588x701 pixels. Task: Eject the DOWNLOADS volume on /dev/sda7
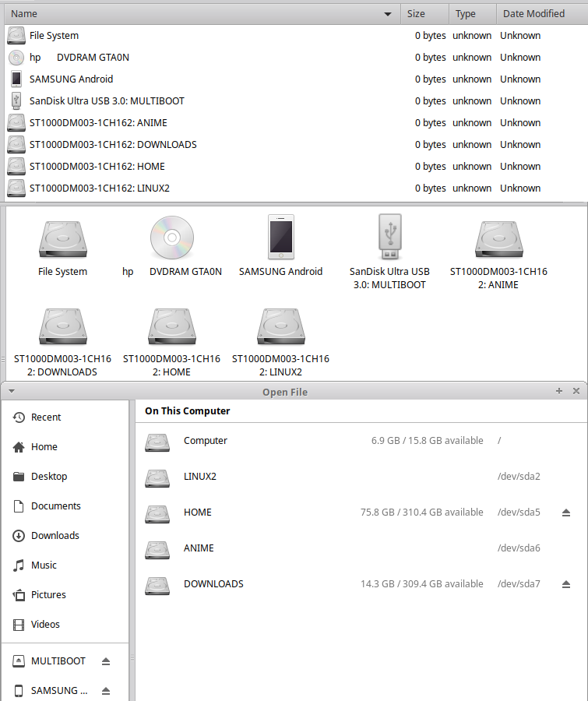[566, 584]
